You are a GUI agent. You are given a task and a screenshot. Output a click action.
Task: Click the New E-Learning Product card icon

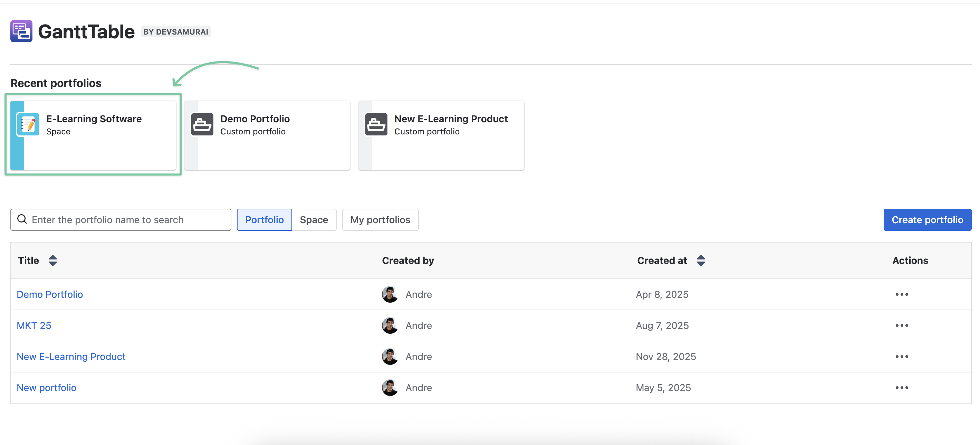click(376, 124)
